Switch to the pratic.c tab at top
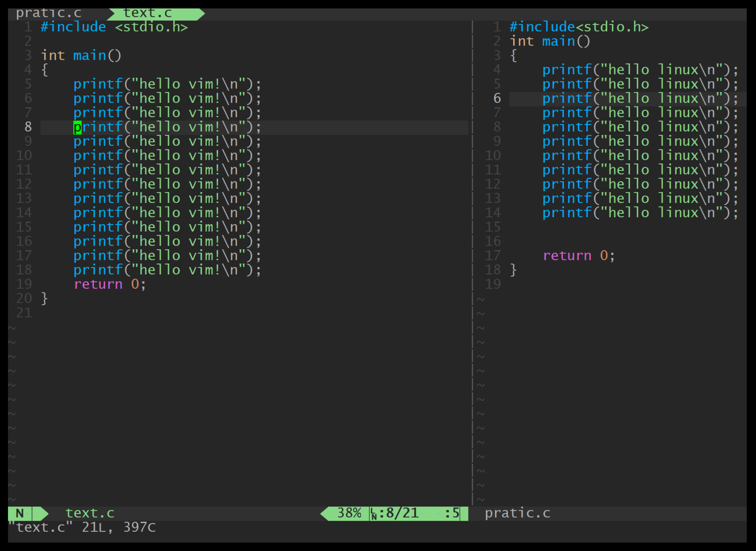 [x=49, y=13]
